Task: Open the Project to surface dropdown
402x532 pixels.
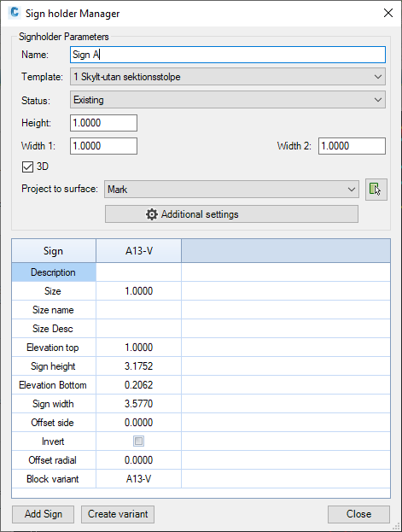Action: tap(231, 190)
